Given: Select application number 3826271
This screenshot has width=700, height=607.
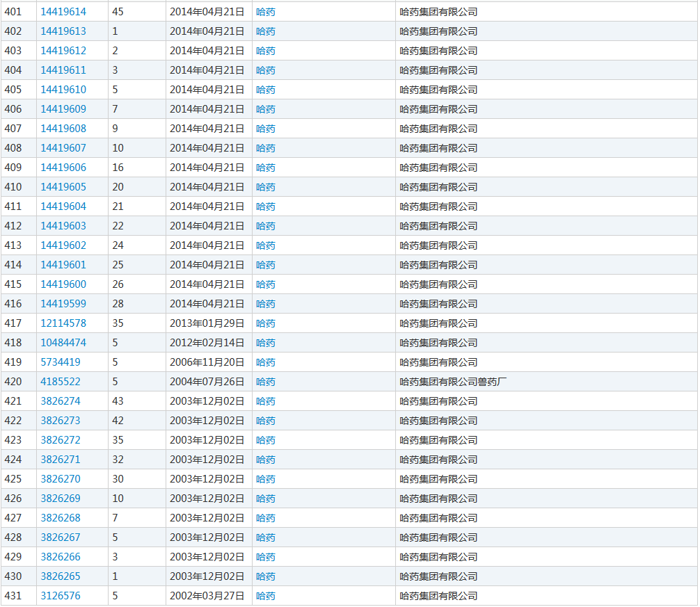Looking at the screenshot, I should [61, 460].
